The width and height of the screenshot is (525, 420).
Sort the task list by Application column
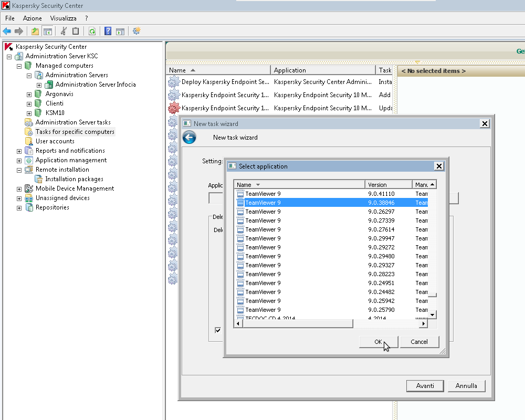(323, 70)
